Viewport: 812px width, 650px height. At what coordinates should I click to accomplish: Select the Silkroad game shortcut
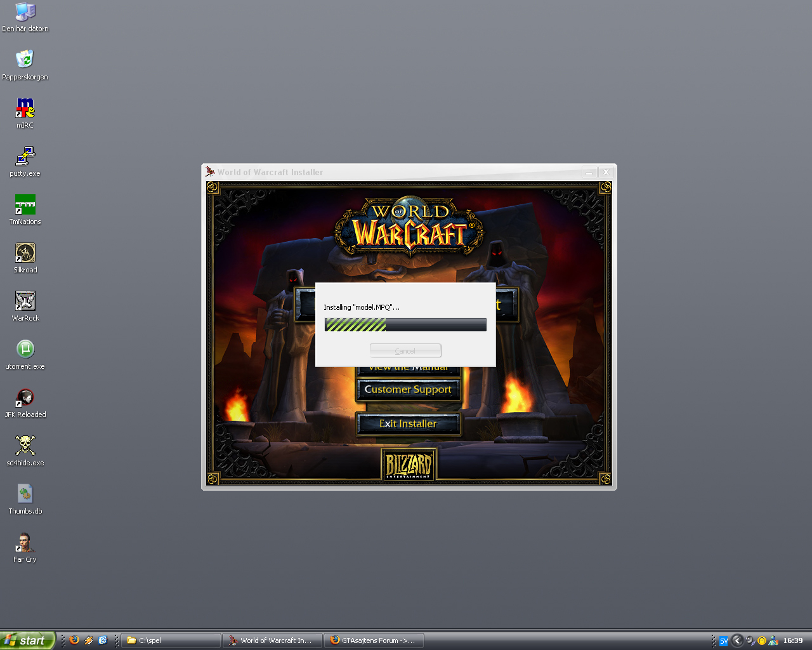[x=25, y=258]
